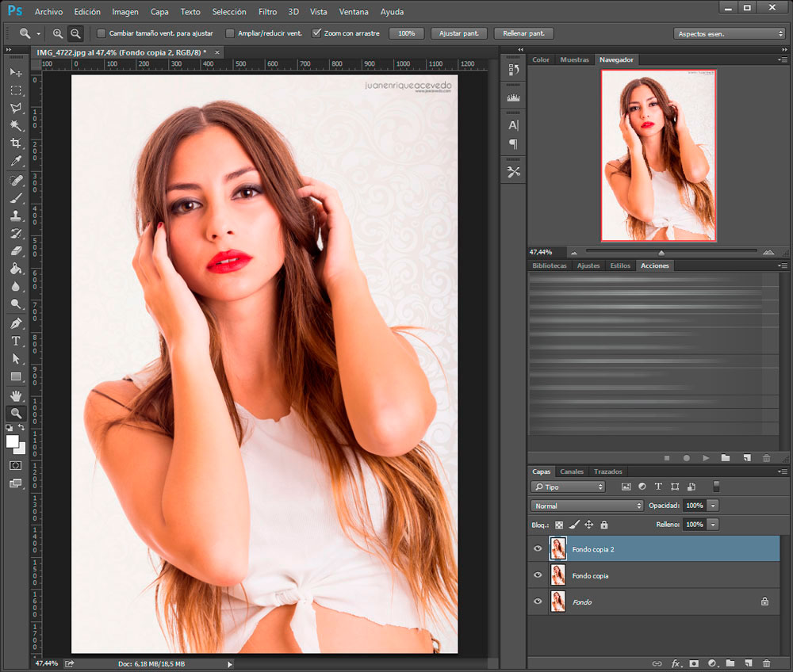The height and width of the screenshot is (672, 793).
Task: Open the Filtro menu
Action: pos(267,12)
